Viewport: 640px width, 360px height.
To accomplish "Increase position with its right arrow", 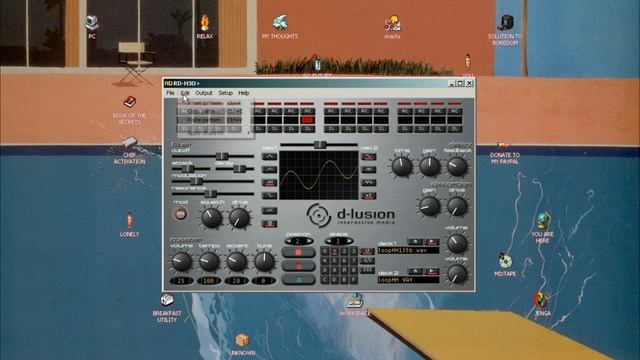I will 309,242.
